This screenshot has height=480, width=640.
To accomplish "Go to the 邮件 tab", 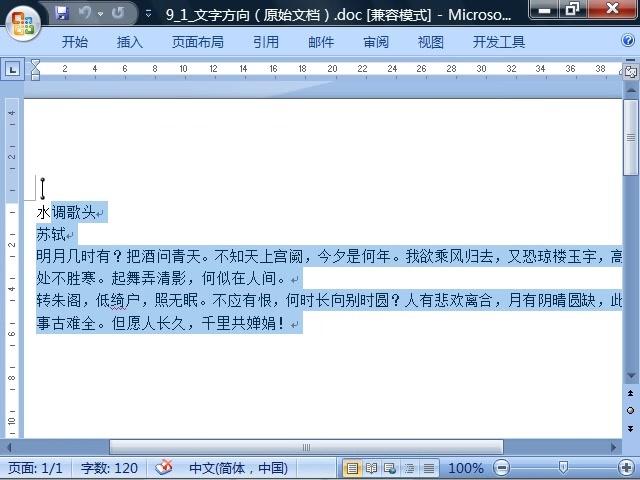I will (321, 42).
